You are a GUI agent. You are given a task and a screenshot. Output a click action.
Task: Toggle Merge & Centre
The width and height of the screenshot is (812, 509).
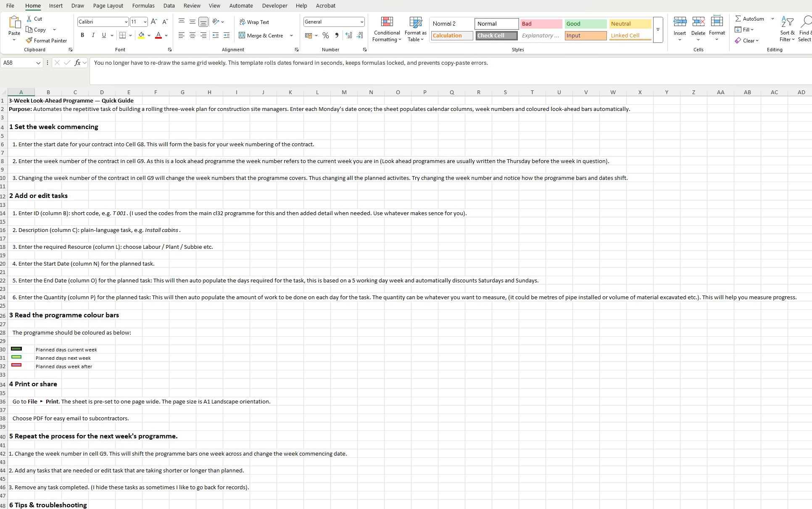coord(261,35)
